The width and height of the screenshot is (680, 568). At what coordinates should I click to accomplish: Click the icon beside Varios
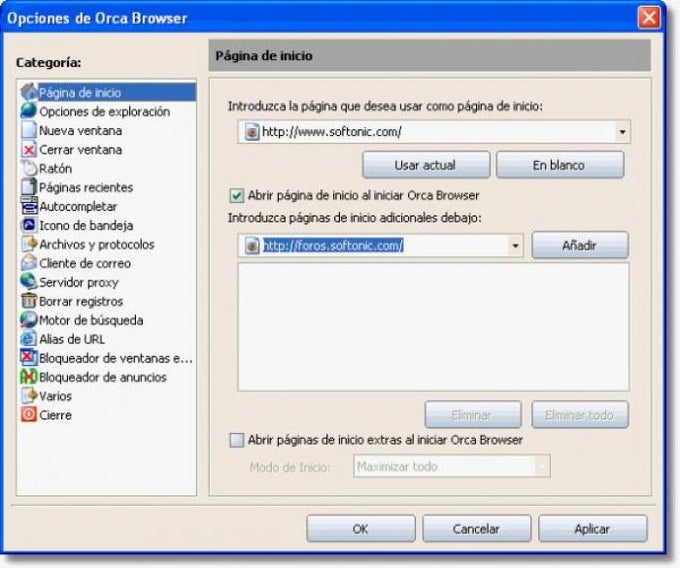click(x=29, y=395)
